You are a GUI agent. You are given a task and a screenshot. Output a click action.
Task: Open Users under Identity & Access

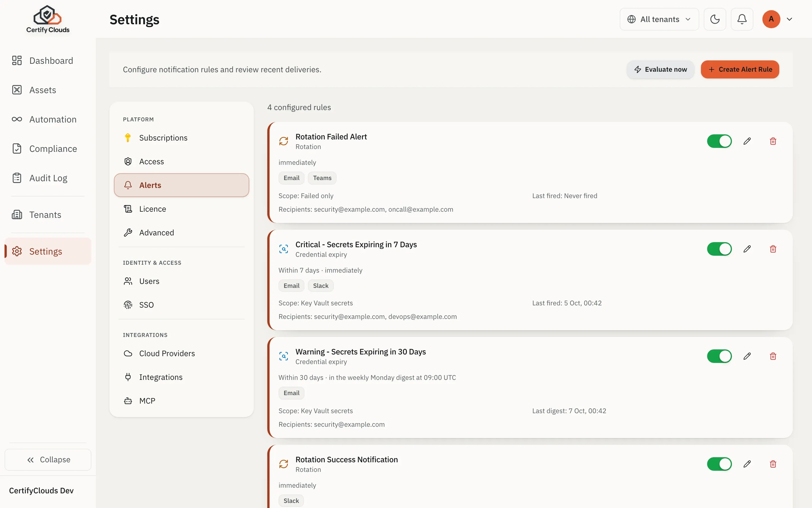[x=182, y=281]
